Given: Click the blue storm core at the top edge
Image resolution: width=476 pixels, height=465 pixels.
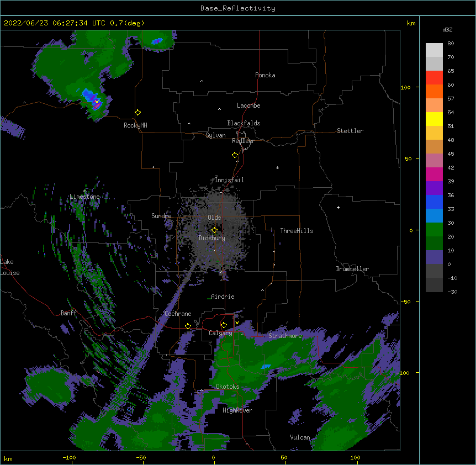Looking at the screenshot, I should (157, 41).
